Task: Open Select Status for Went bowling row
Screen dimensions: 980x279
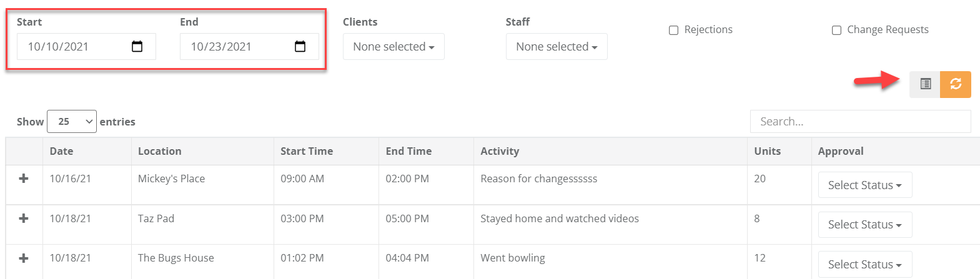Action: coord(864,265)
